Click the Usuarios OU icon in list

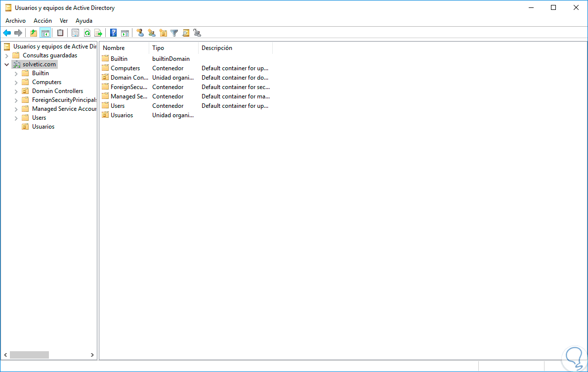[105, 115]
